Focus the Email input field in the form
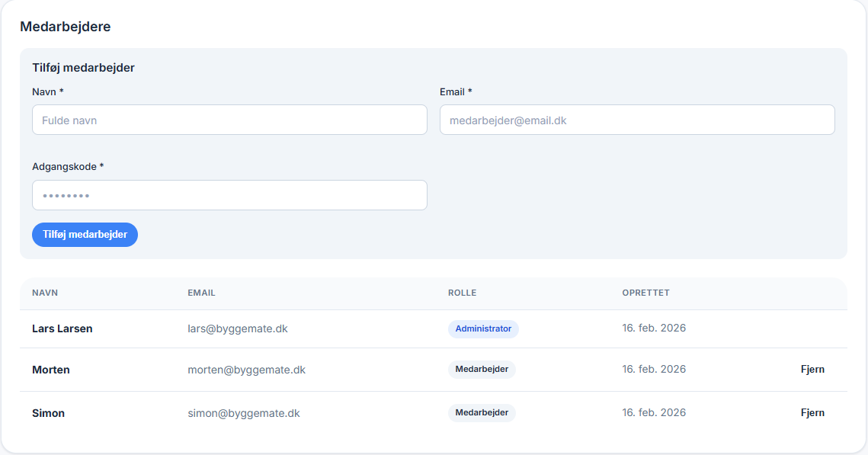The width and height of the screenshot is (868, 455). click(637, 120)
